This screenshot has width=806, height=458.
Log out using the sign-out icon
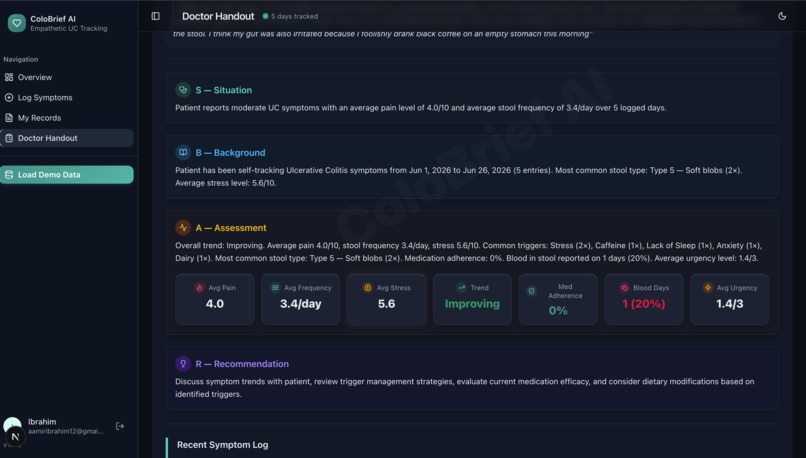[120, 426]
